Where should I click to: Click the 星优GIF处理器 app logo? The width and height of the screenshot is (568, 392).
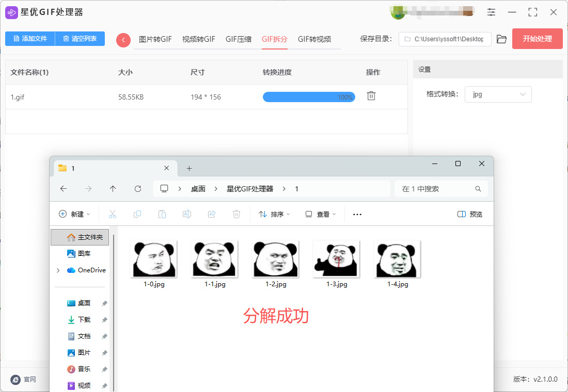pyautogui.click(x=11, y=12)
